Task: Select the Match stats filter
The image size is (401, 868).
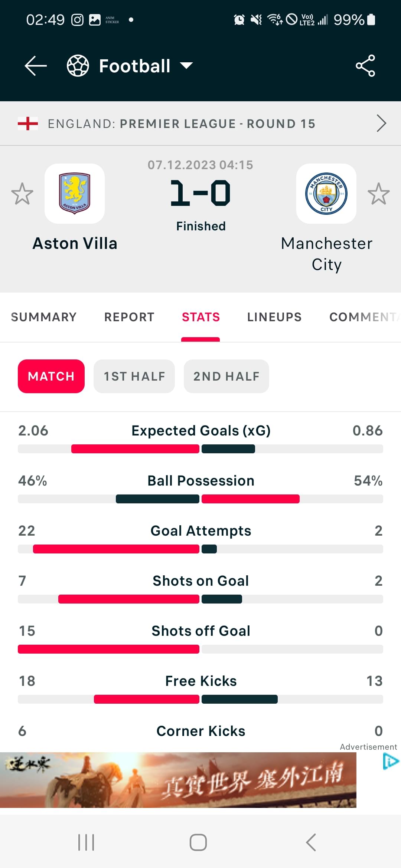Action: (x=51, y=376)
